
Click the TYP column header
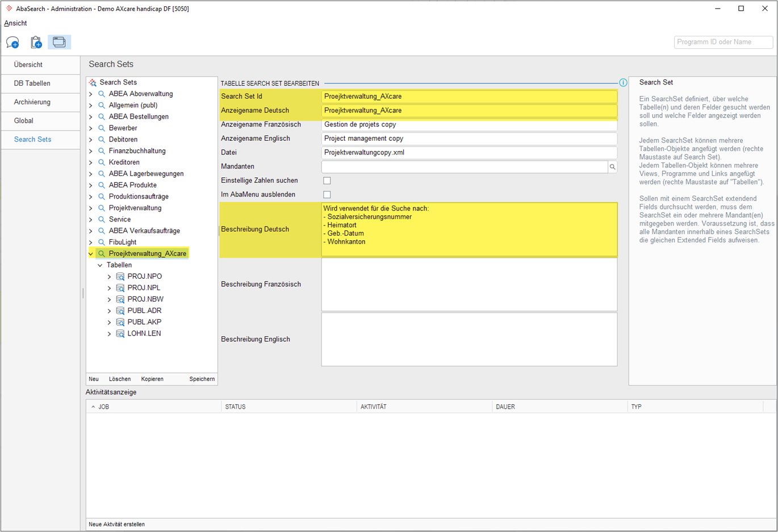695,407
